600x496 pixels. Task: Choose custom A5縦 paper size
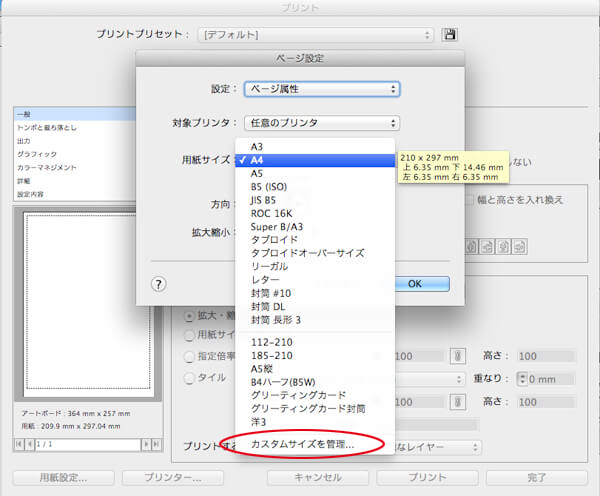(315, 369)
